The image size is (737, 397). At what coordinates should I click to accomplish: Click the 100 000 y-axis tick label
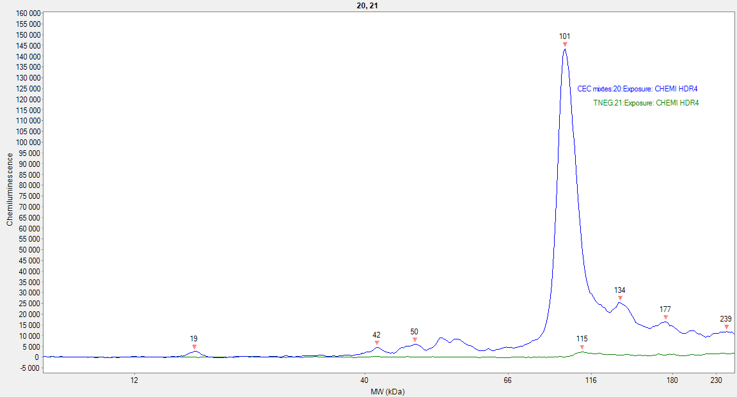29,142
